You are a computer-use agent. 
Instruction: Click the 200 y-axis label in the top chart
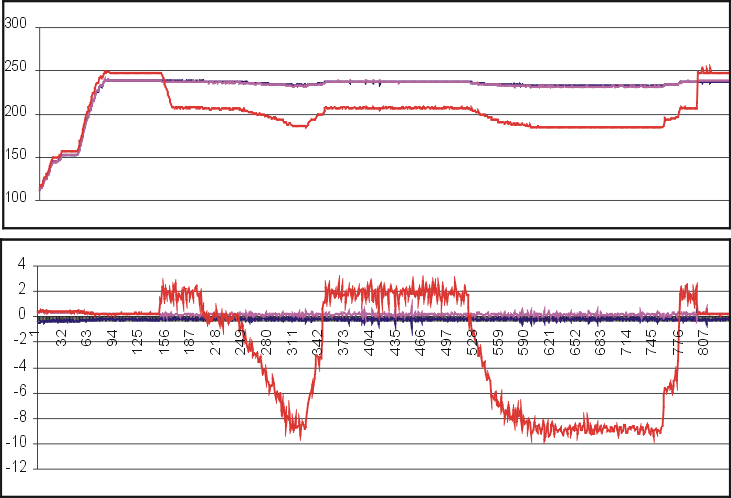tap(16, 114)
